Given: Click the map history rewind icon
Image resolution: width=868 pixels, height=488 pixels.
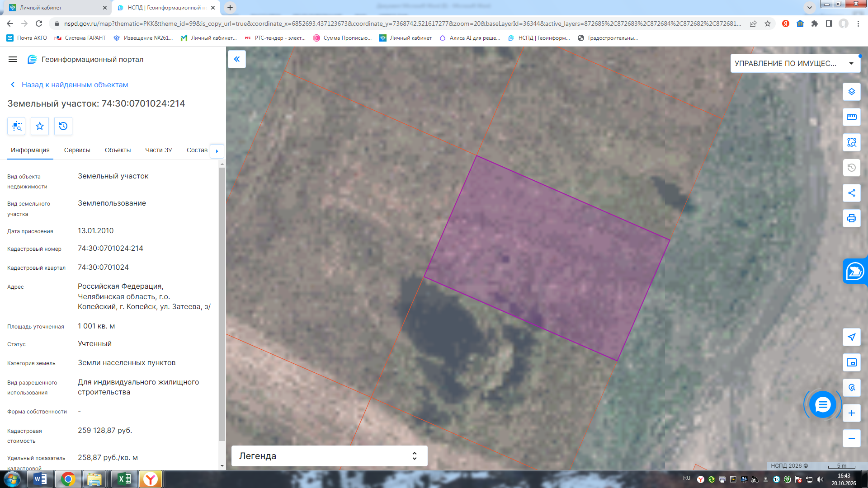Looking at the screenshot, I should tap(852, 168).
